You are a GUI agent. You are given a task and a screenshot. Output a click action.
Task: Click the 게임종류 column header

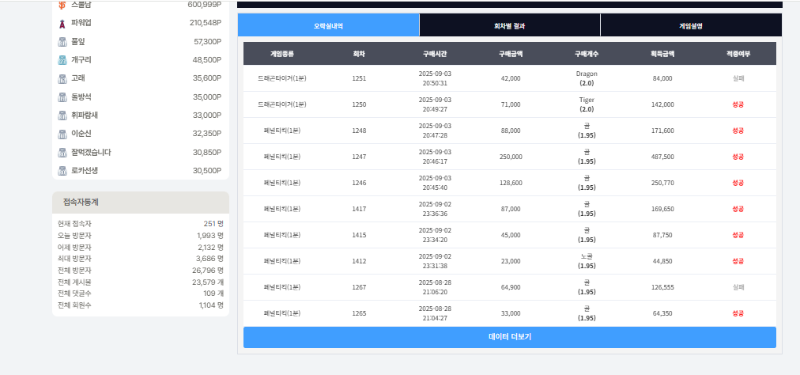click(282, 54)
